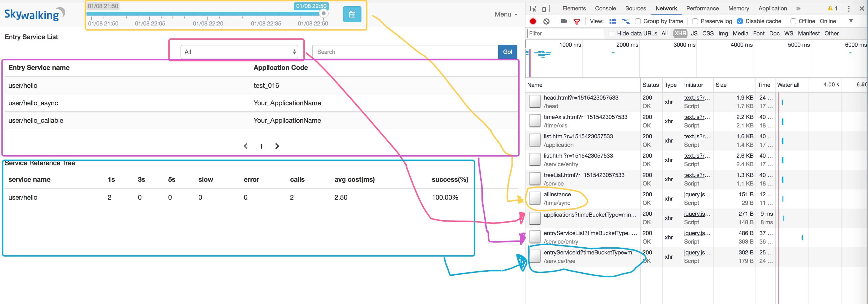Clear the network log
The width and height of the screenshot is (868, 304).
pos(546,21)
